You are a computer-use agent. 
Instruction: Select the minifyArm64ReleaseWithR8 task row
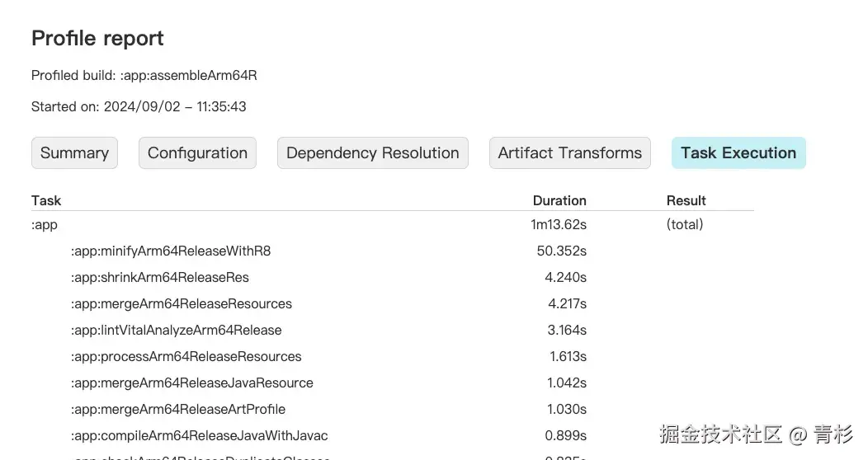tap(171, 251)
